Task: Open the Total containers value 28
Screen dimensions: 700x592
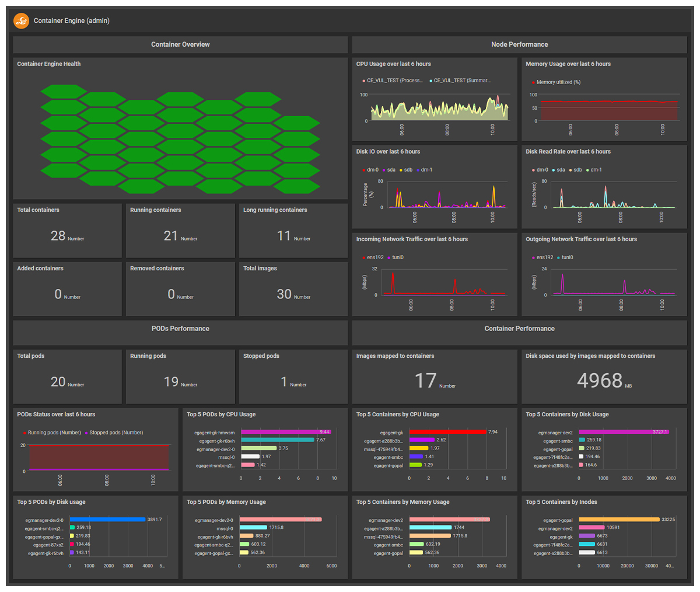Action: (58, 236)
